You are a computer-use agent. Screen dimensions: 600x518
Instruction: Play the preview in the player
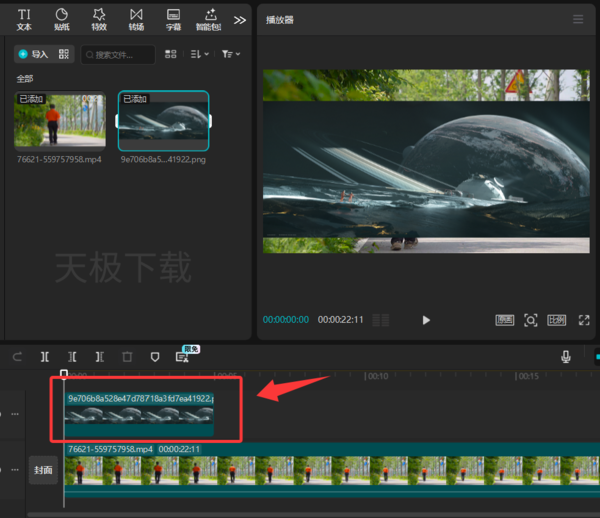426,320
